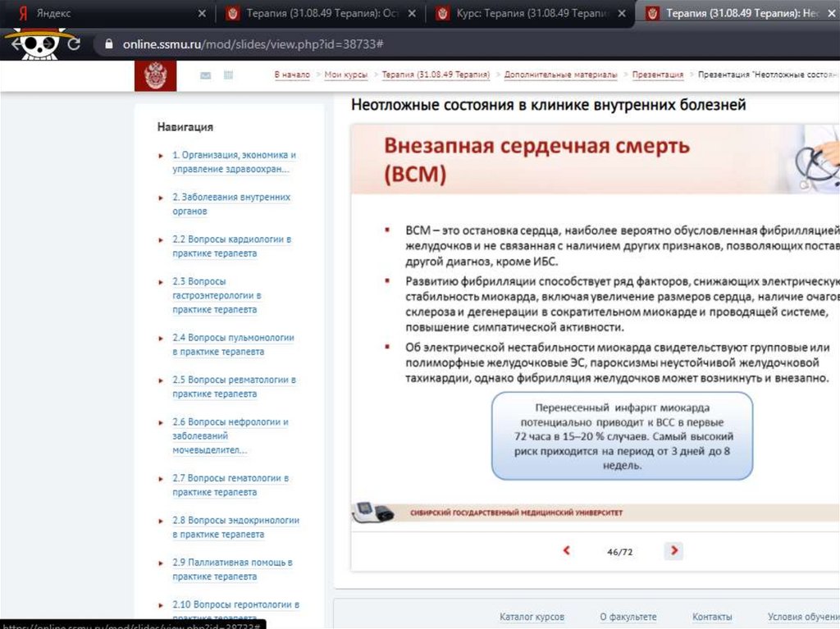This screenshot has height=629, width=840.
Task: Click the Яндекс tab favicon
Action: pos(23,13)
